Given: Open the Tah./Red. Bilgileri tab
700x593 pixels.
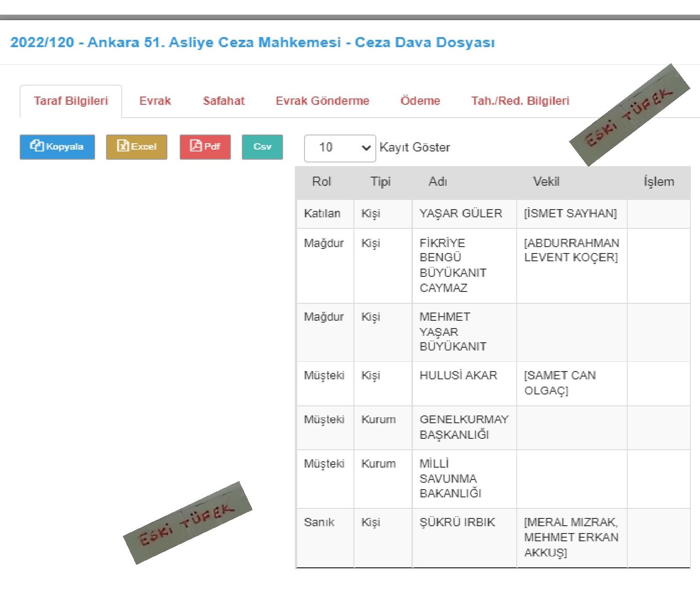Looking at the screenshot, I should (520, 101).
